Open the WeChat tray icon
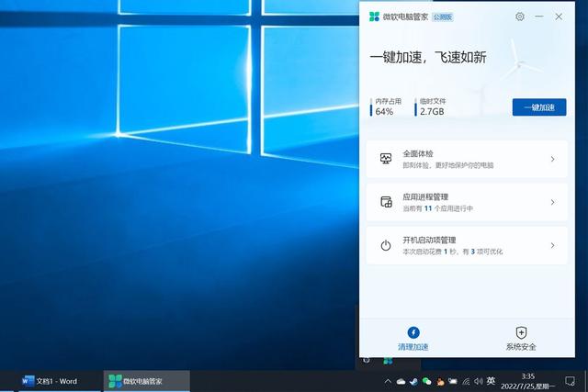This screenshot has width=588, height=392. point(426,382)
